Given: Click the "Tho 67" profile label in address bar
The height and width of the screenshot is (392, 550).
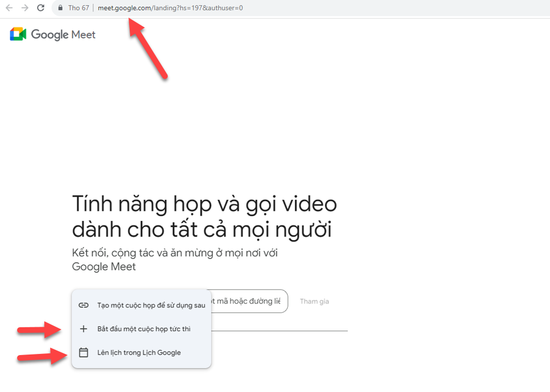Looking at the screenshot, I should click(x=78, y=8).
